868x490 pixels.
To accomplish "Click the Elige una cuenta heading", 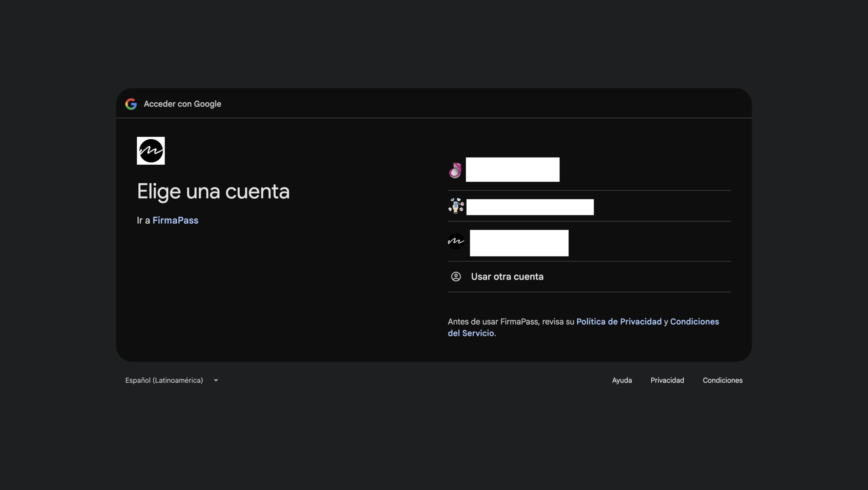I will pyautogui.click(x=213, y=191).
